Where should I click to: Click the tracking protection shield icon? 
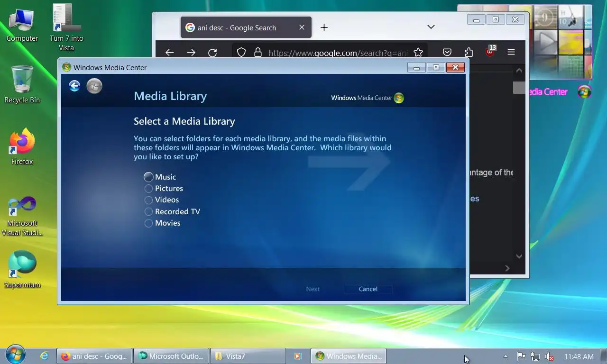(241, 53)
